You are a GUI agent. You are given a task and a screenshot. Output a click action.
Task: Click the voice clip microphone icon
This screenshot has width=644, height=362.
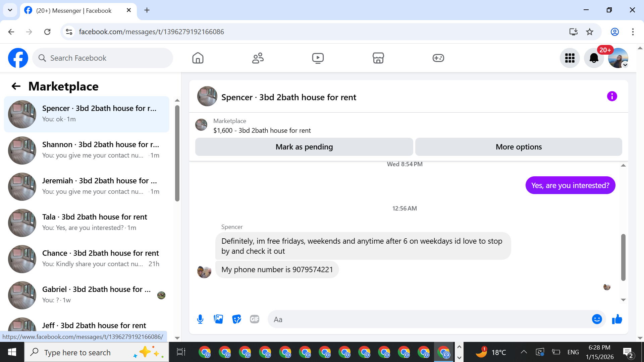[200, 319]
